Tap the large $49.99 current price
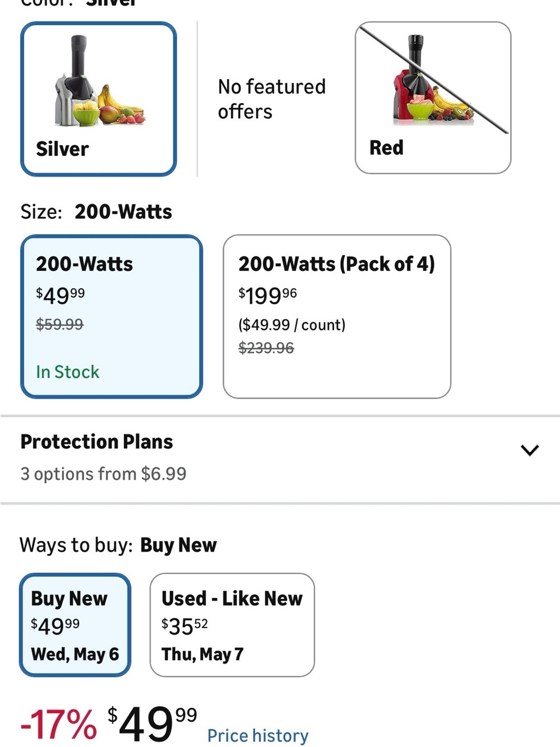Screen dimensions: 560x747 point(152,723)
